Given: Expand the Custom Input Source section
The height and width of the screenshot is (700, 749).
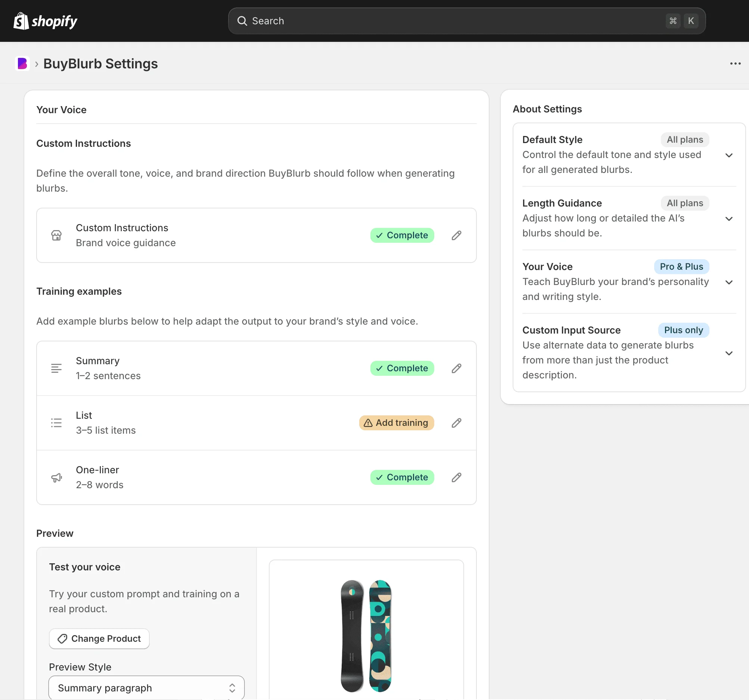Looking at the screenshot, I should point(729,353).
